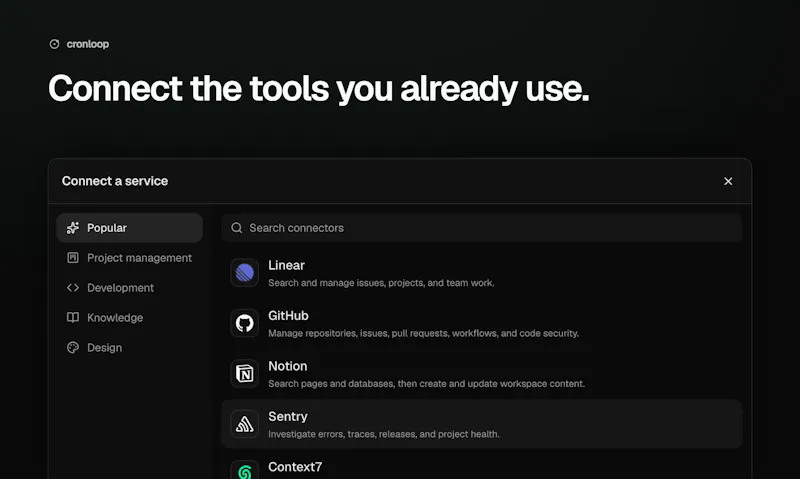Click the Context7 logo icon
The height and width of the screenshot is (479, 800).
[x=244, y=470]
